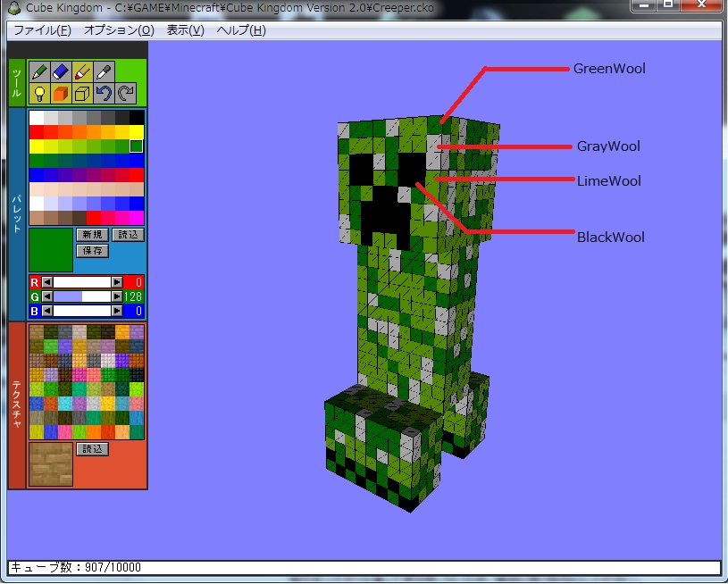Select the green pencil tool

click(39, 72)
